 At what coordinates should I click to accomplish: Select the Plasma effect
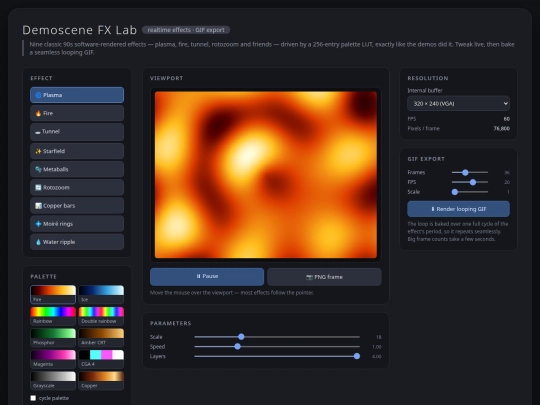[x=77, y=95]
